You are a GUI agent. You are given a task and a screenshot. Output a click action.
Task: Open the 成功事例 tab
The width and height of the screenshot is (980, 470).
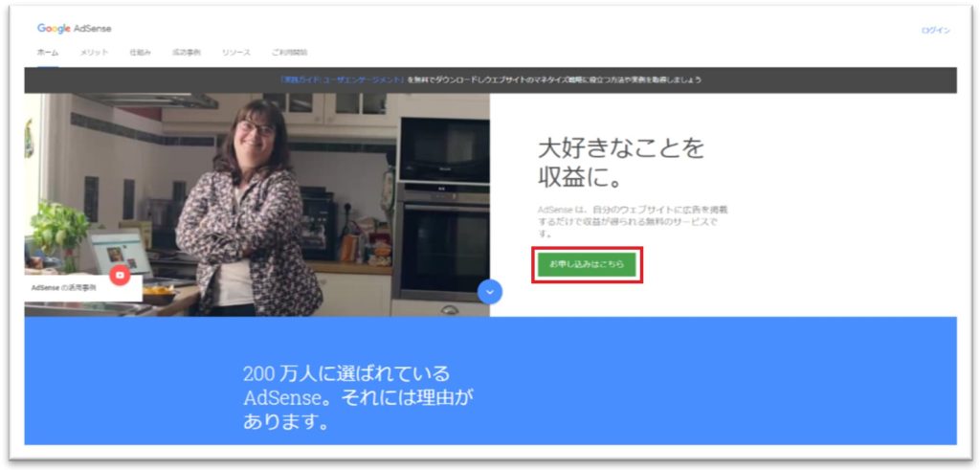187,53
